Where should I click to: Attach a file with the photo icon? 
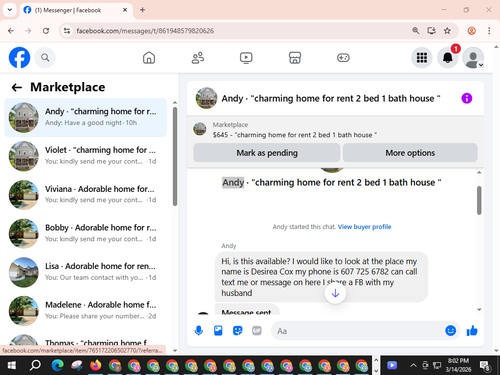[x=218, y=331]
